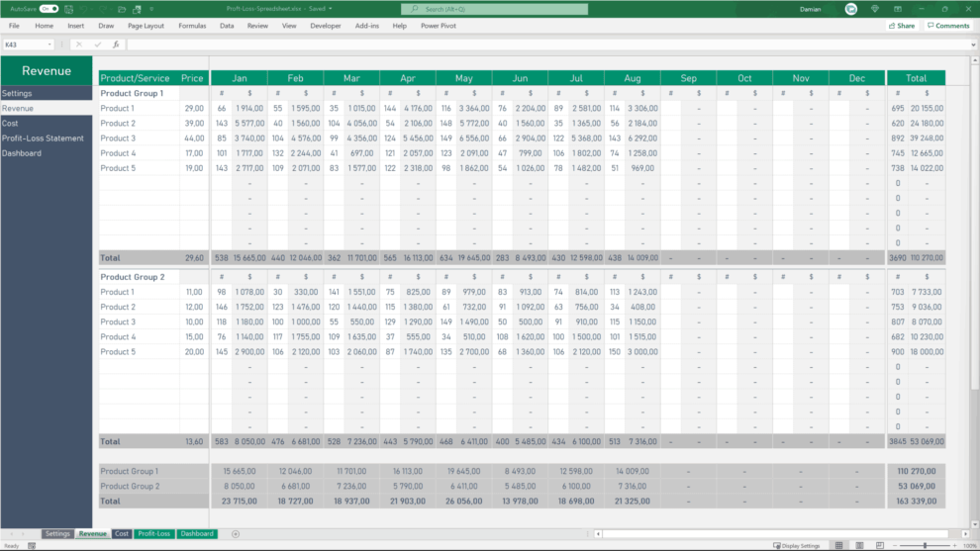Open the Formulas ribbon tab
Image resolution: width=980 pixels, height=551 pixels.
tap(192, 26)
